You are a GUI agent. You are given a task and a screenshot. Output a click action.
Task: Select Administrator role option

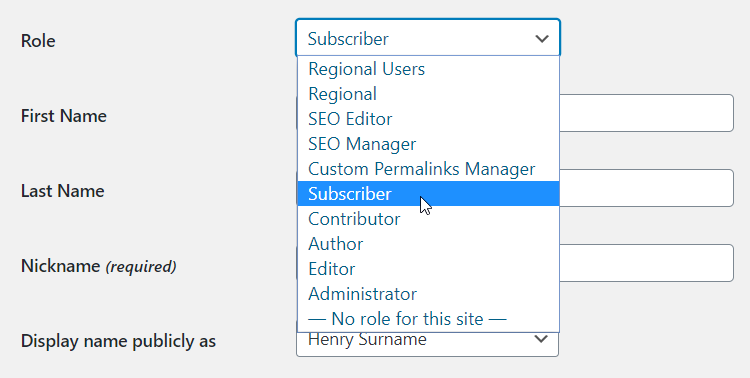point(428,293)
